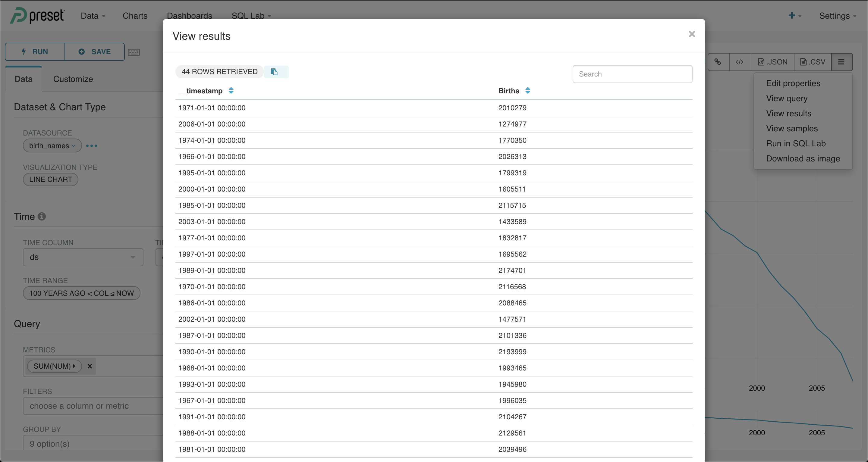Close the View results dialog
Viewport: 868px width, 462px height.
[692, 34]
